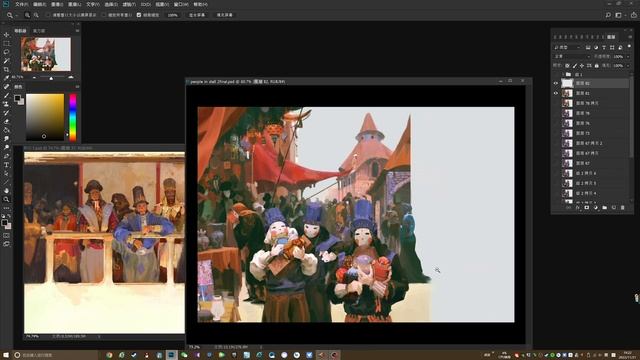Select the Magic Wand tool
Image resolution: width=640 pixels, height=360 pixels.
[x=6, y=60]
